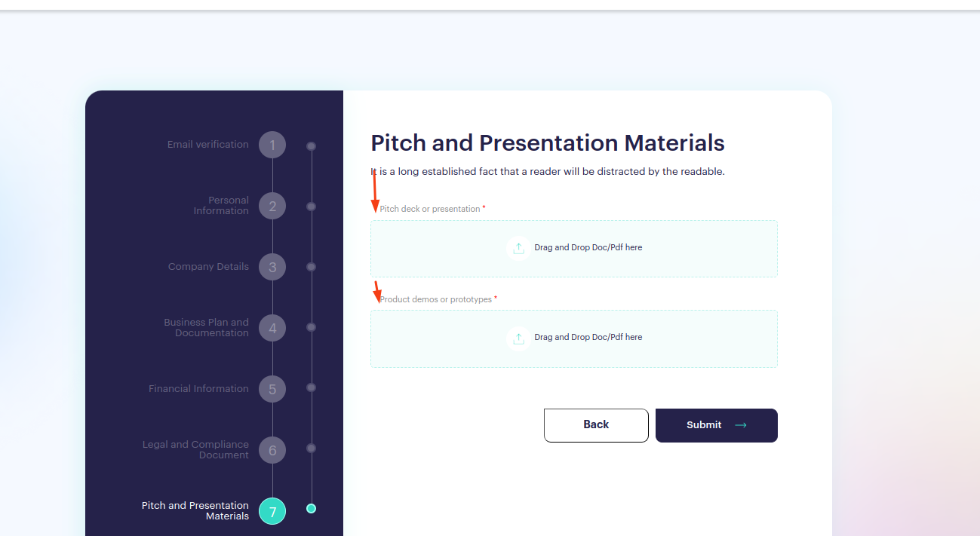The image size is (980, 536).
Task: Click the 'Company Details' step label
Action: [208, 267]
